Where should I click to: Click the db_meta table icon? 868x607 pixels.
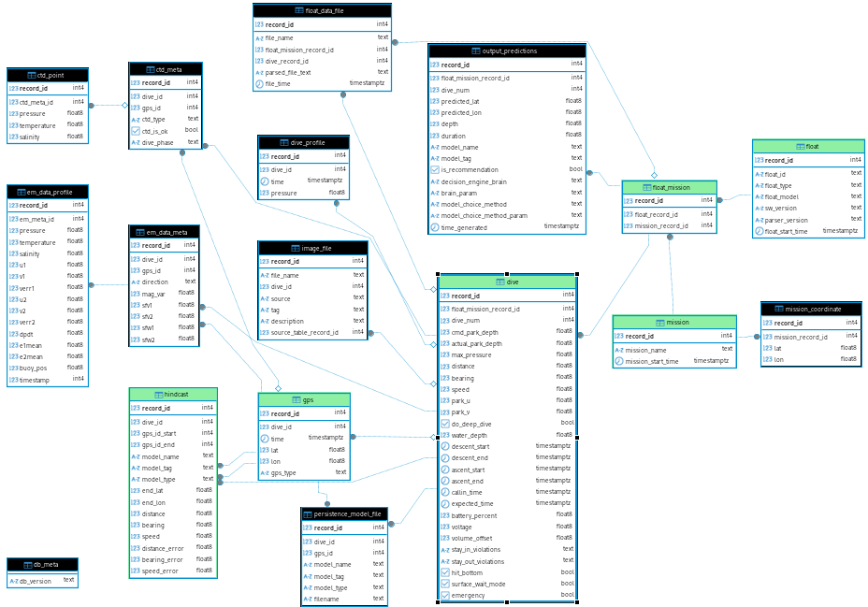(x=28, y=565)
